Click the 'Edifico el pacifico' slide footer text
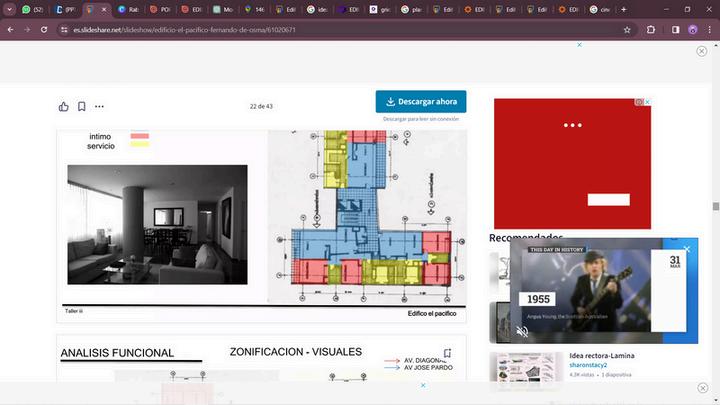This screenshot has height=405, width=720. click(432, 314)
